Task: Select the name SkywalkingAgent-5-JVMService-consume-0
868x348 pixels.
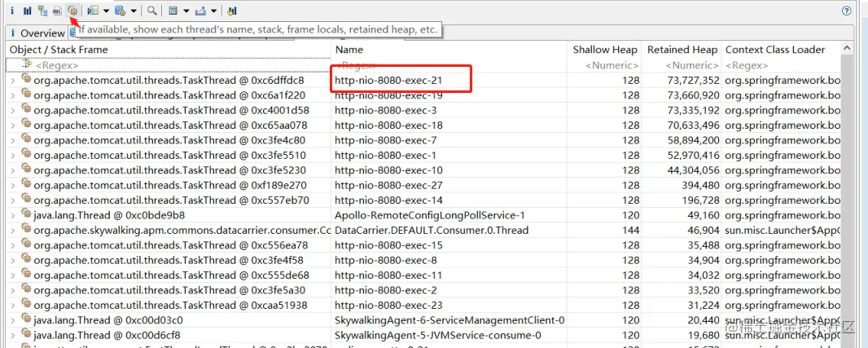Action: 438,335
